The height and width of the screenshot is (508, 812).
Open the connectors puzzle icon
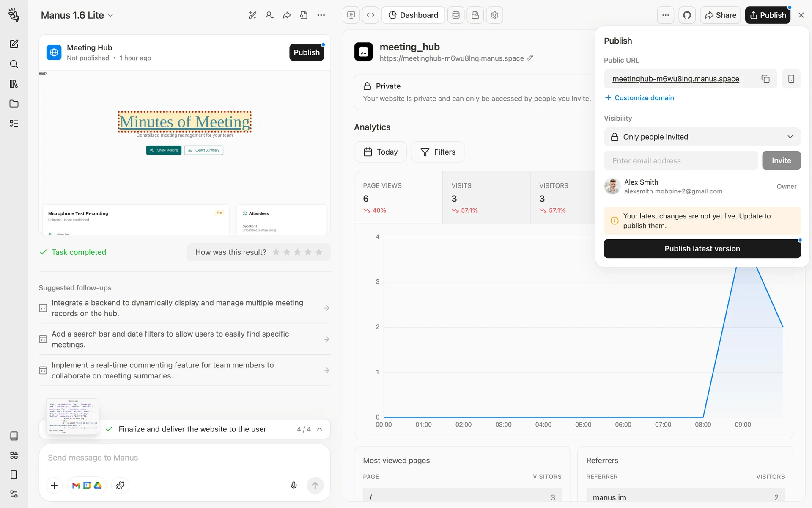(120, 485)
